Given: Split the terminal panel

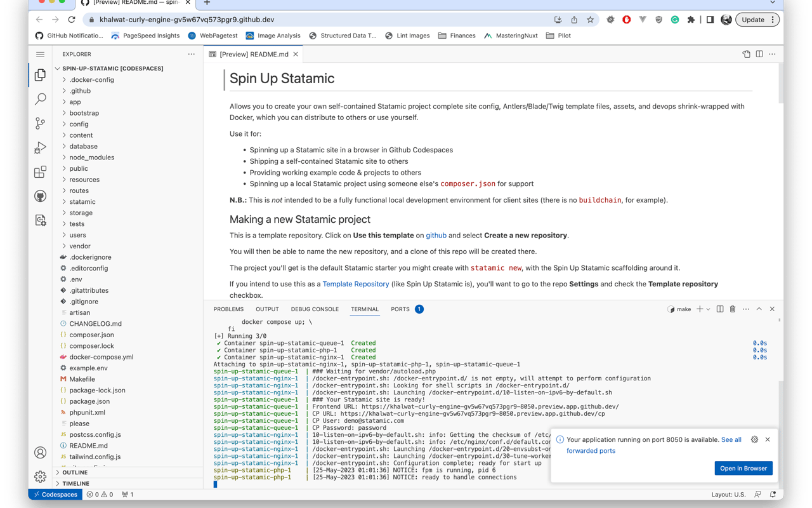Looking at the screenshot, I should click(x=720, y=309).
